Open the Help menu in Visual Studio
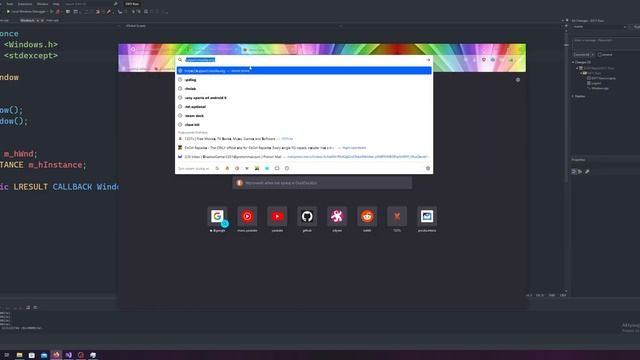The image size is (640, 360). pos(56,4)
